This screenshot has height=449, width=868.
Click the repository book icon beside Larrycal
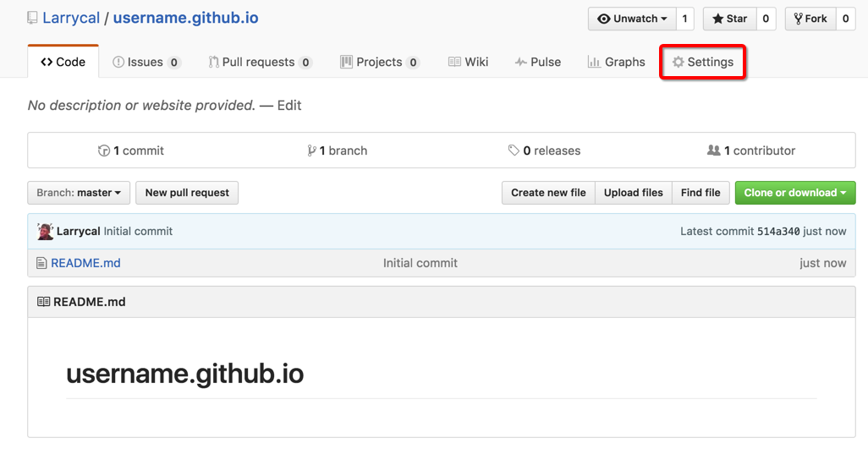coord(33,18)
